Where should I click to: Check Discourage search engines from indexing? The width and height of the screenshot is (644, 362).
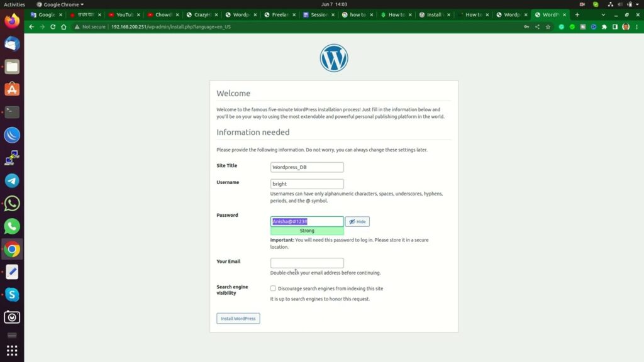[273, 288]
